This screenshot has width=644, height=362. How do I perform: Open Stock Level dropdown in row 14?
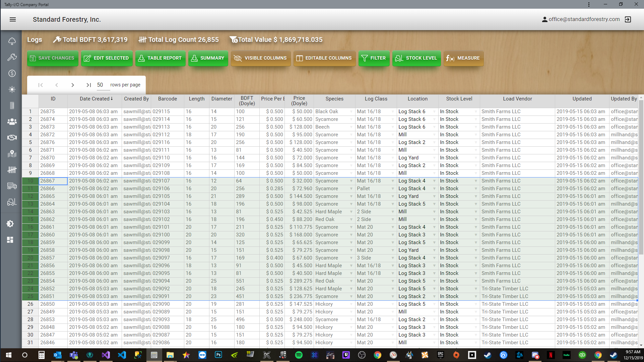tap(476, 212)
